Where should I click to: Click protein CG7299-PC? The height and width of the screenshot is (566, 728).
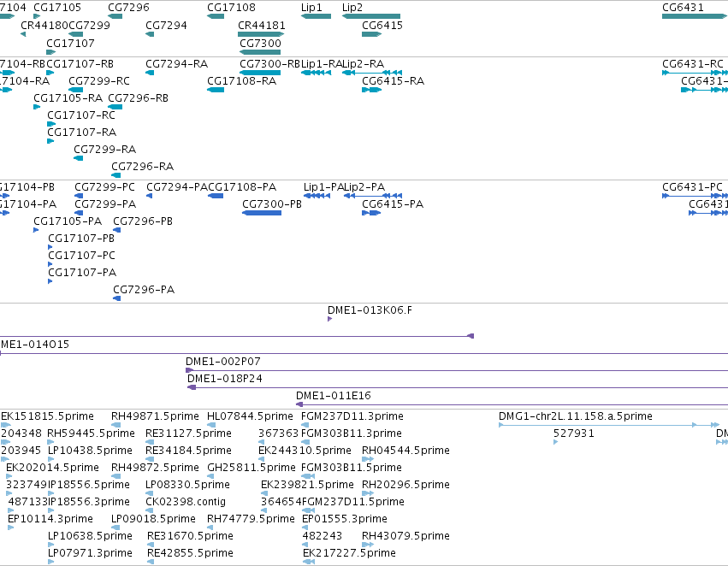[105, 187]
